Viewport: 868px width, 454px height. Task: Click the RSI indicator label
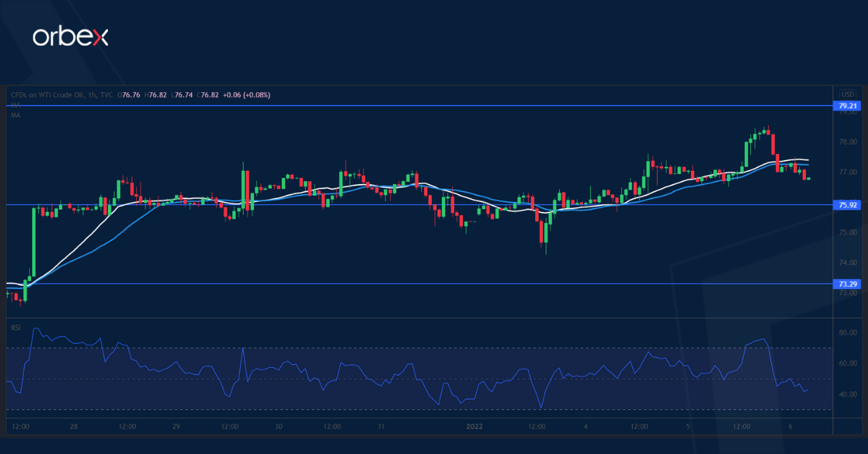pos(15,327)
